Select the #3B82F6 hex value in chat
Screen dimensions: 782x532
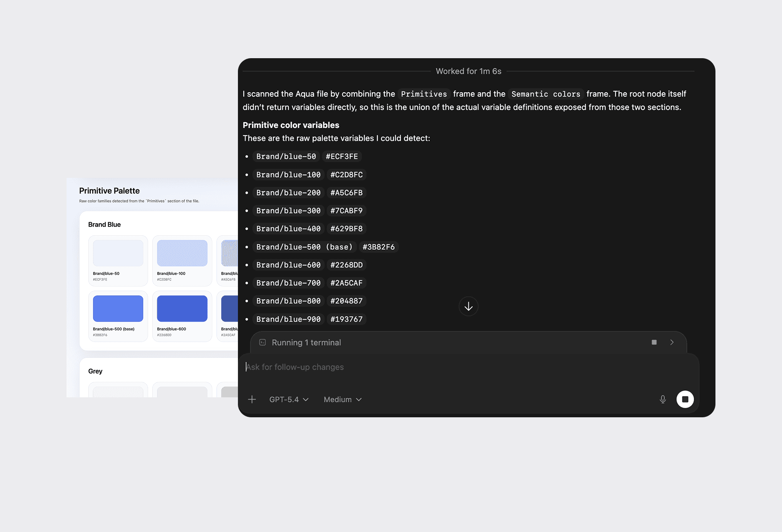tap(379, 247)
